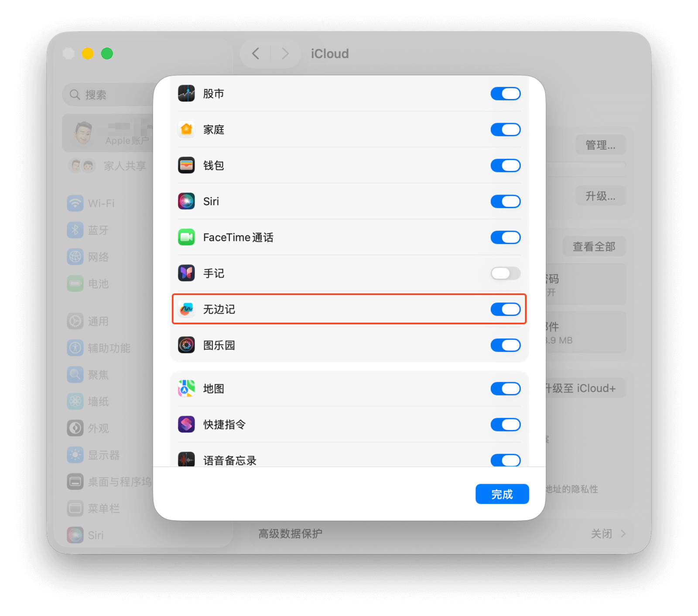Viewport: 698px width, 616px height.
Task: Enable the 手记 iCloud sync toggle
Action: pos(505,273)
